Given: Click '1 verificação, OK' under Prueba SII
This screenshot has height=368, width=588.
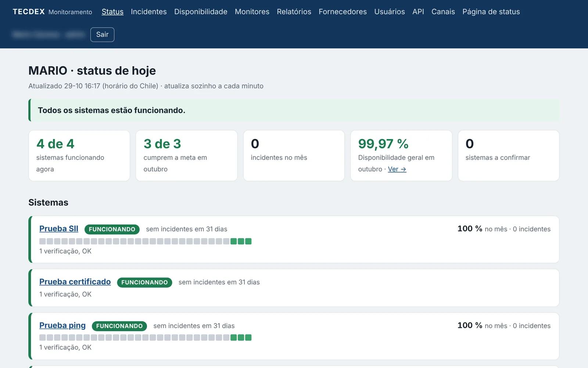Looking at the screenshot, I should [x=65, y=251].
